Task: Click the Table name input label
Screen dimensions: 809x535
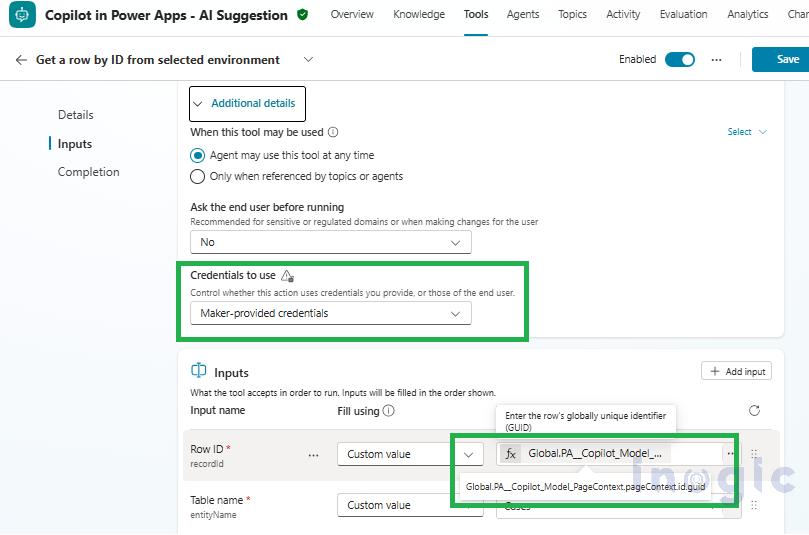Action: point(216,500)
